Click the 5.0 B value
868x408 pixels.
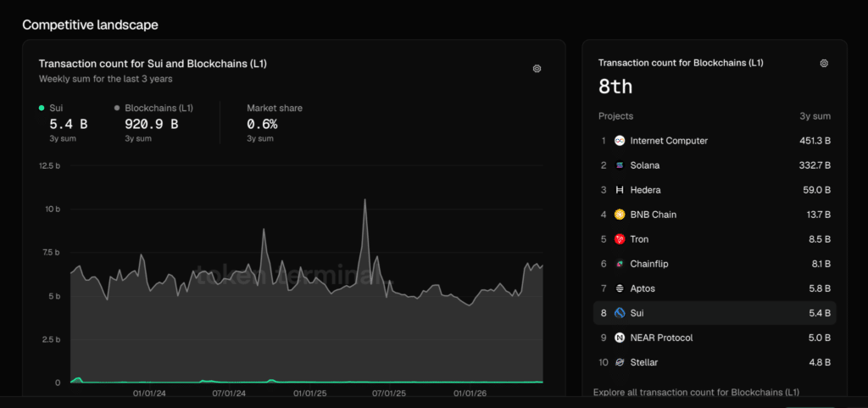click(x=820, y=338)
